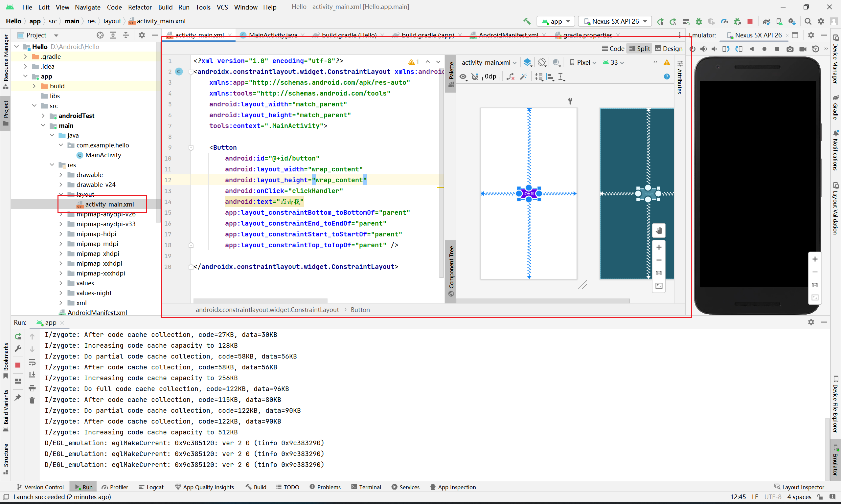Click Sync Project with Gradle Files icon
The height and width of the screenshot is (504, 841).
click(x=766, y=21)
